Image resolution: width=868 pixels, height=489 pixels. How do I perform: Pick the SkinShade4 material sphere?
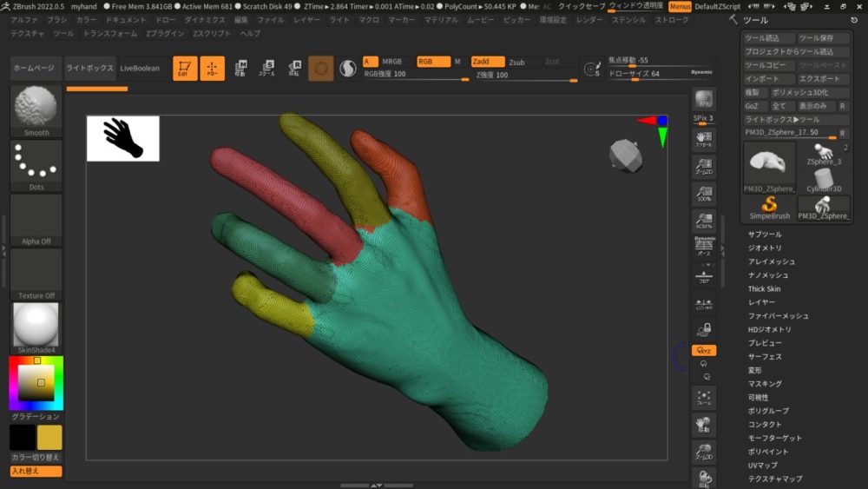(x=36, y=328)
